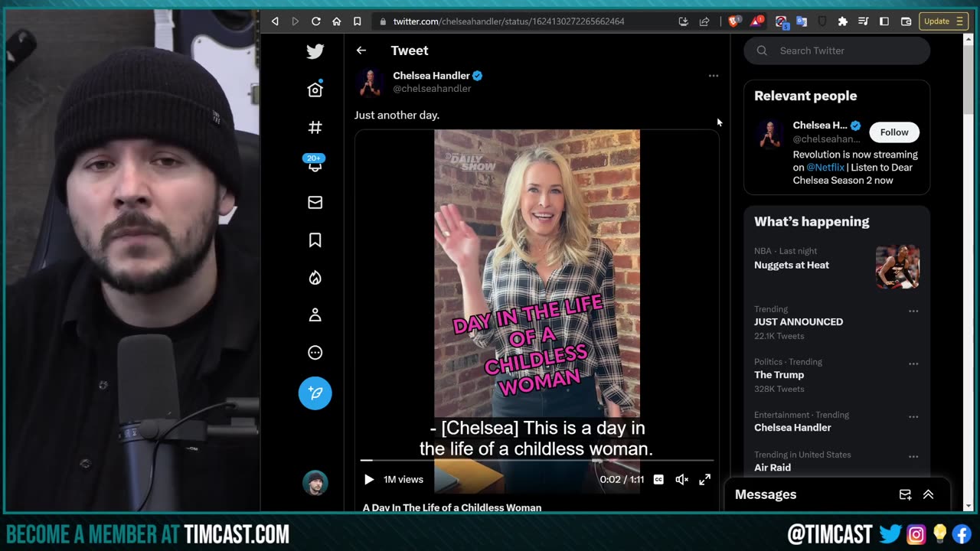Open Brave Rewards triangle icon

(756, 21)
